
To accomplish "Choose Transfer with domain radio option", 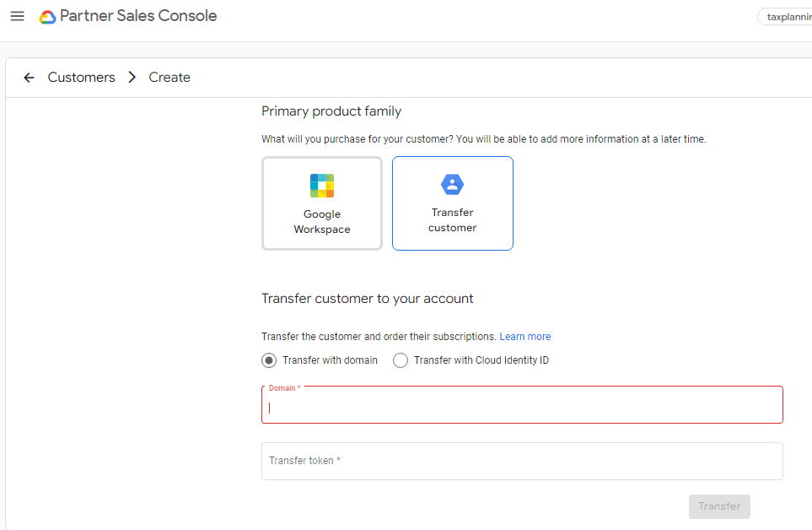I will [269, 360].
